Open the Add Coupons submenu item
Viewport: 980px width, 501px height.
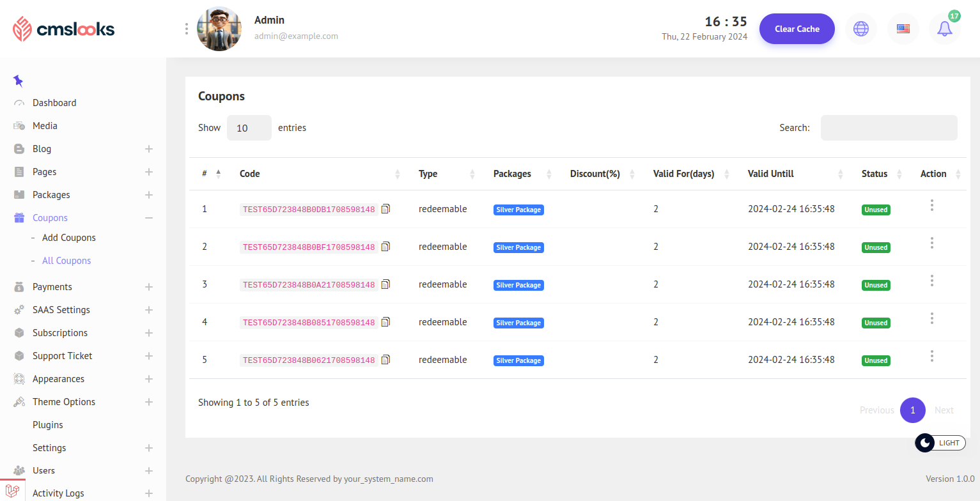coord(68,238)
